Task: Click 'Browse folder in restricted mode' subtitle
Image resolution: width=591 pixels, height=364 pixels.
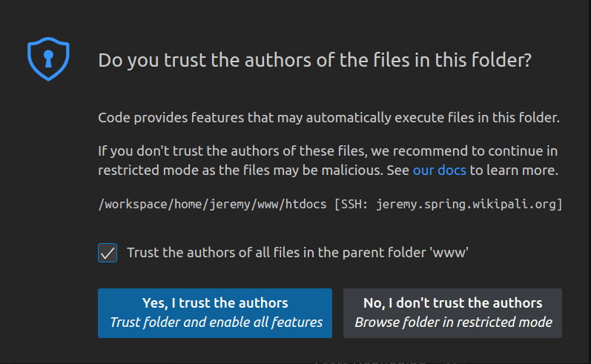Action: coord(452,322)
